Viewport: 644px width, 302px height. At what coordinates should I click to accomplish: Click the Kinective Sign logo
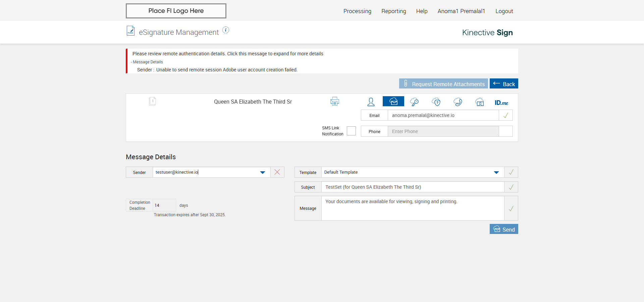[487, 33]
